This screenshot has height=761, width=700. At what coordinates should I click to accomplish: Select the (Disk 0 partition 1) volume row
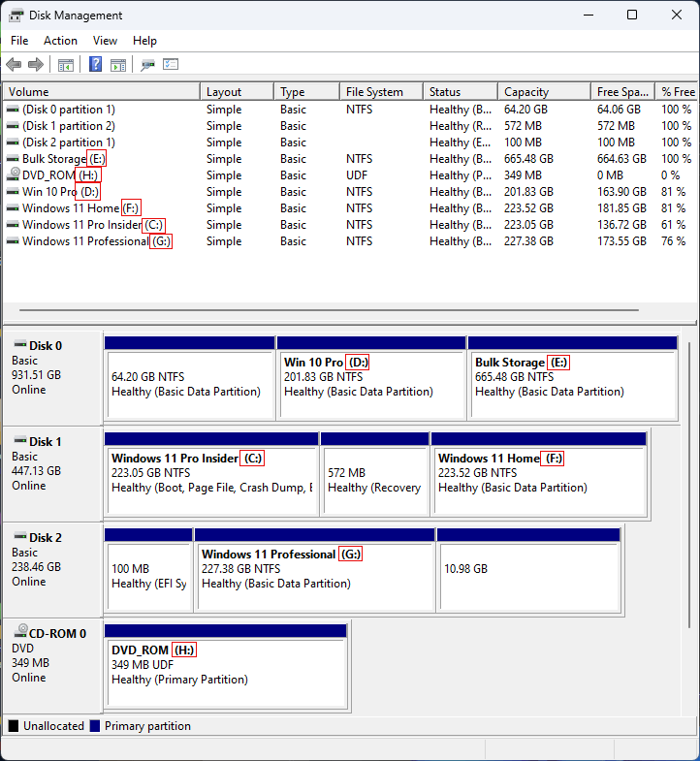tap(350, 110)
